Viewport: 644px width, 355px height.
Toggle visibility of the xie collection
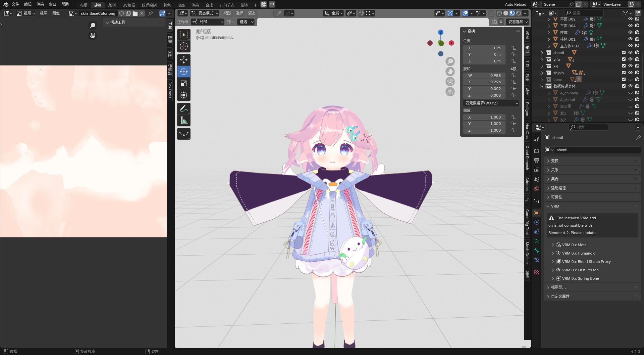tap(630, 66)
